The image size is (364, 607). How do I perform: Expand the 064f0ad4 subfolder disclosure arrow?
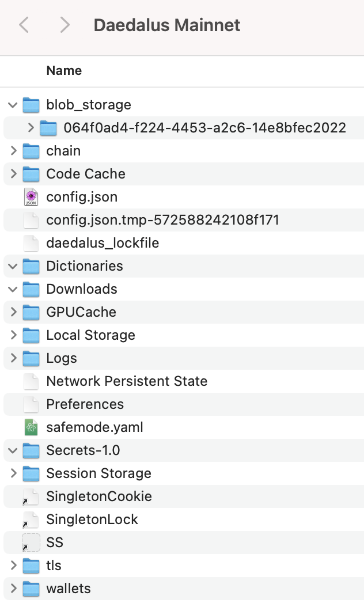[x=31, y=128]
